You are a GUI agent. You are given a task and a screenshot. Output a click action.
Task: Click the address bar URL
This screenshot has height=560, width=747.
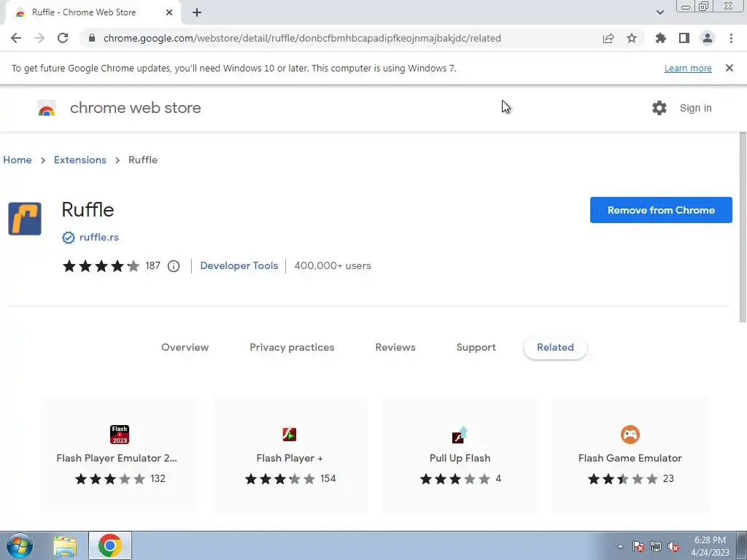coord(302,38)
